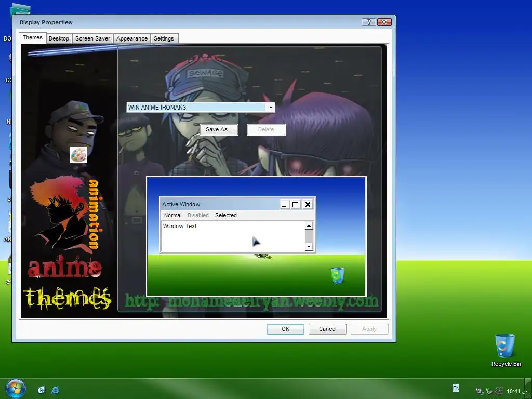The width and height of the screenshot is (532, 399).
Task: Click the preview Active Window minimize icon
Action: click(x=284, y=204)
